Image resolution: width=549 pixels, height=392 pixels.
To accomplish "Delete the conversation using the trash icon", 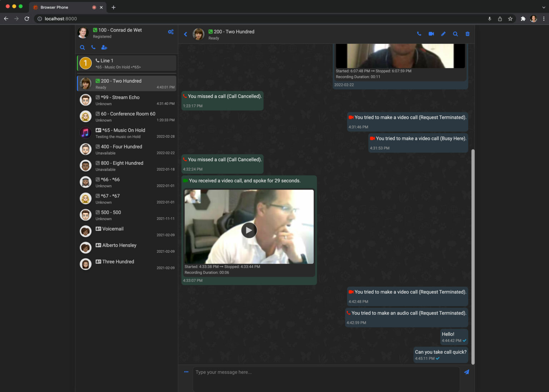I will pos(467,34).
